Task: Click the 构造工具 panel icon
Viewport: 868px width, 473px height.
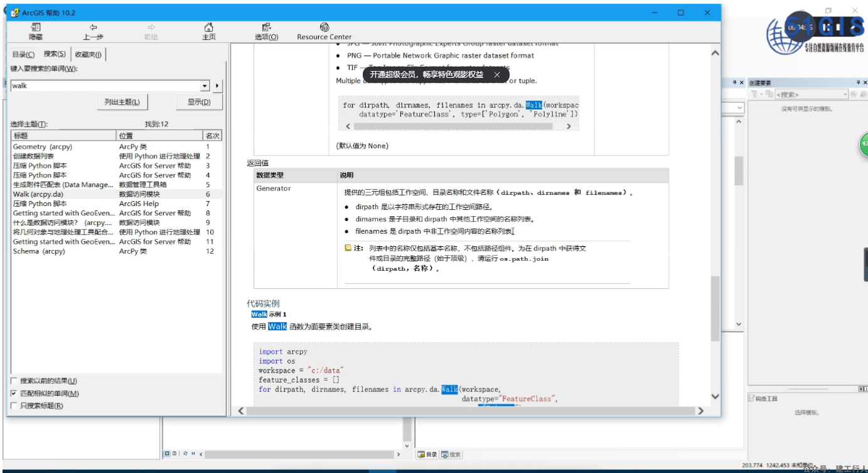Action: [751, 399]
